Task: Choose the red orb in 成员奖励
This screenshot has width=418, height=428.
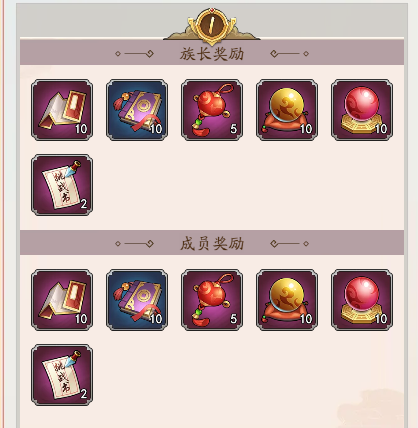Action: click(362, 300)
